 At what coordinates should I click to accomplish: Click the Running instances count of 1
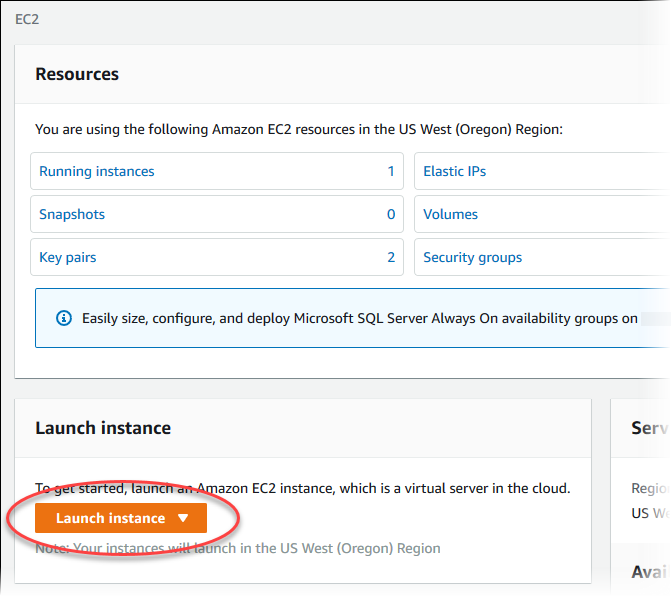(x=391, y=171)
